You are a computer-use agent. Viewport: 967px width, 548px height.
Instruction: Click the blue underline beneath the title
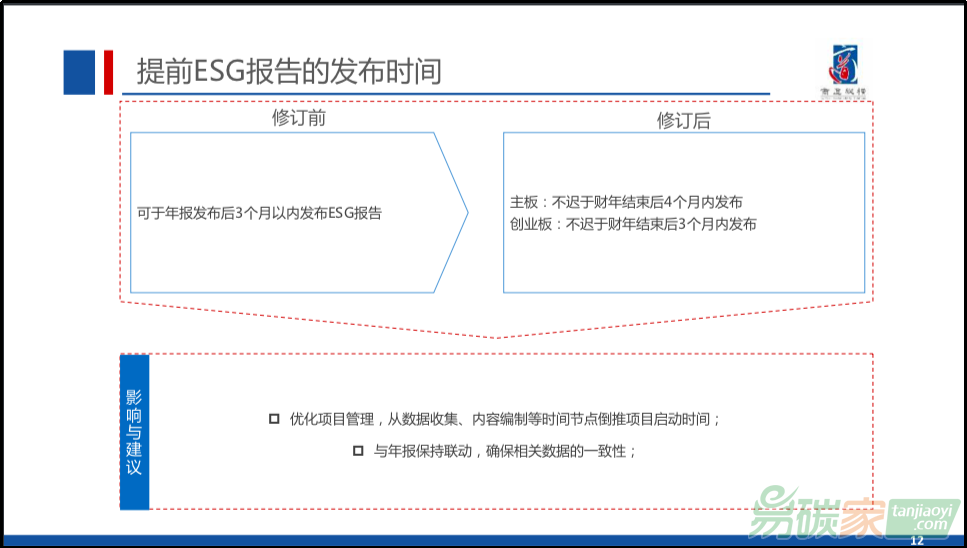pyautogui.click(x=450, y=94)
